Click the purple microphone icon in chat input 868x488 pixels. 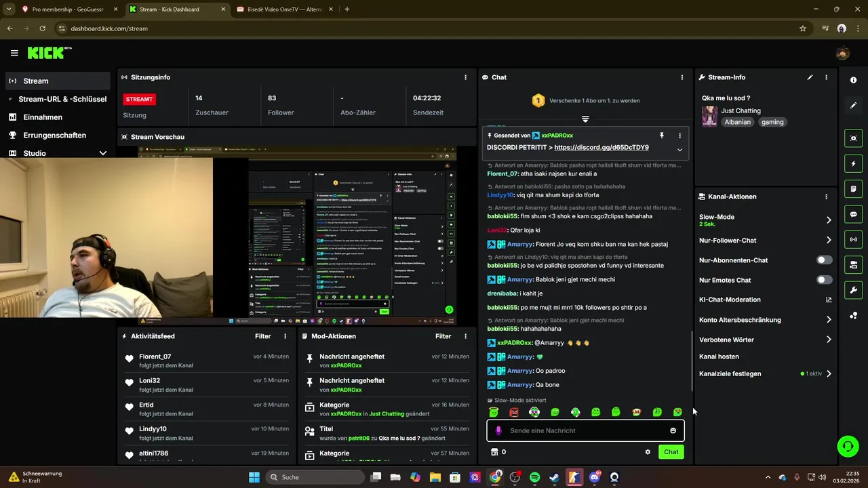(x=498, y=430)
